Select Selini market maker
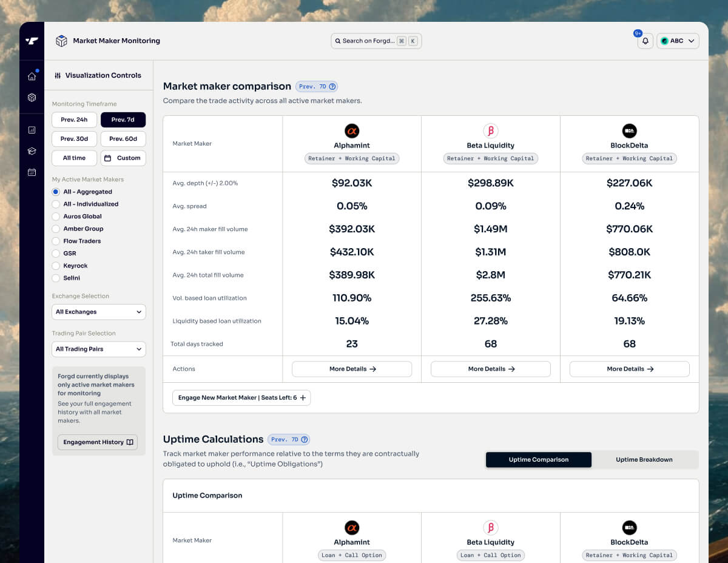 (56, 278)
